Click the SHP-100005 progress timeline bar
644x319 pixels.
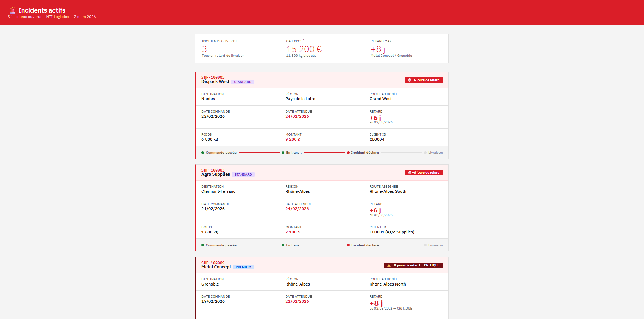tap(322, 153)
